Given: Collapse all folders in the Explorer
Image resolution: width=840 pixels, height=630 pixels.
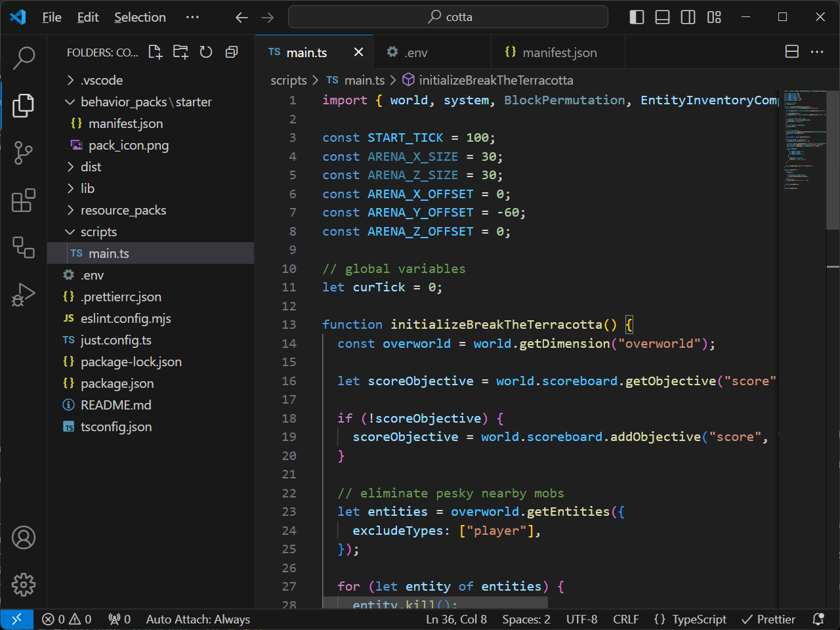Looking at the screenshot, I should (x=231, y=51).
